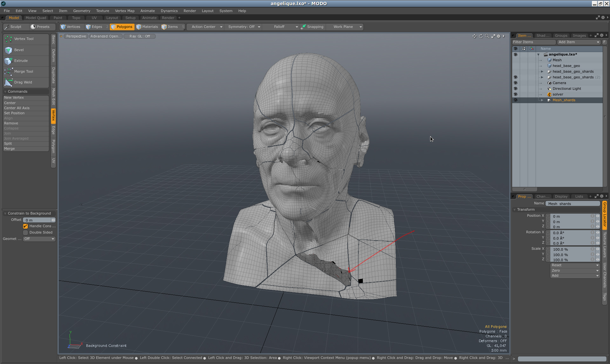Screen dimensions: 610x364
Task: Open the Work Plane dropdown
Action: click(345, 27)
